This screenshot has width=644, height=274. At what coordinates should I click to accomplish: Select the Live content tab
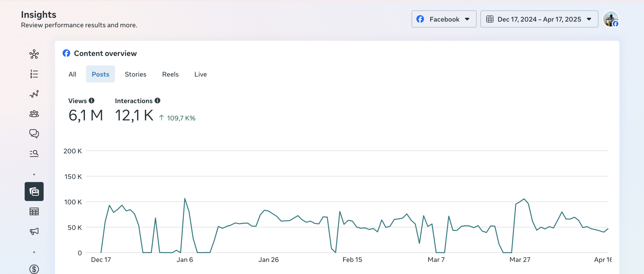coord(200,74)
